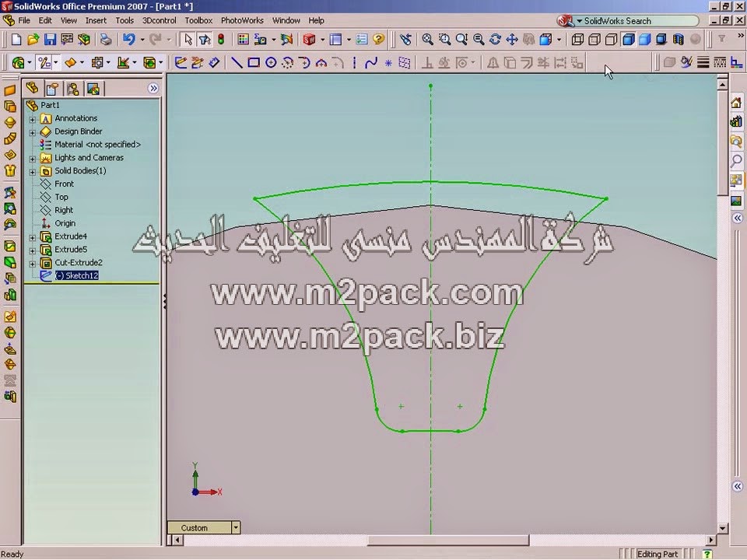This screenshot has width=747, height=560.
Task: Select Origin in the feature tree
Action: [x=65, y=223]
